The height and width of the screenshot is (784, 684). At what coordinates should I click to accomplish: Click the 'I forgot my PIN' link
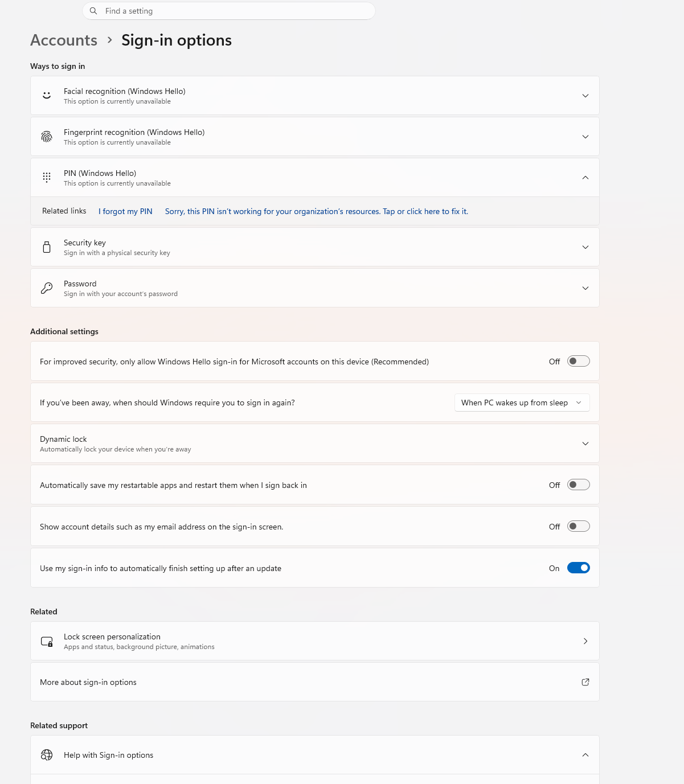125,211
